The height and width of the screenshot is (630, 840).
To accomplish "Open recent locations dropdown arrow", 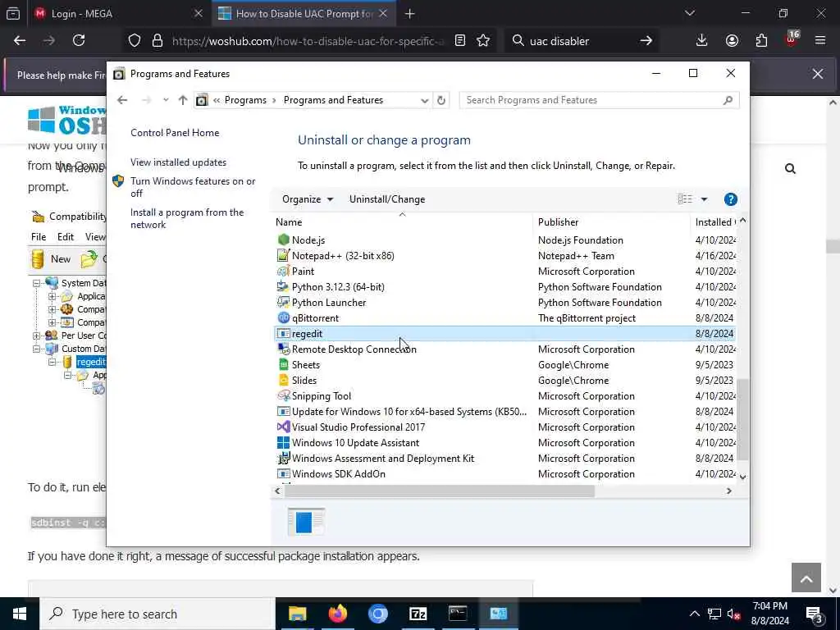I will [166, 100].
